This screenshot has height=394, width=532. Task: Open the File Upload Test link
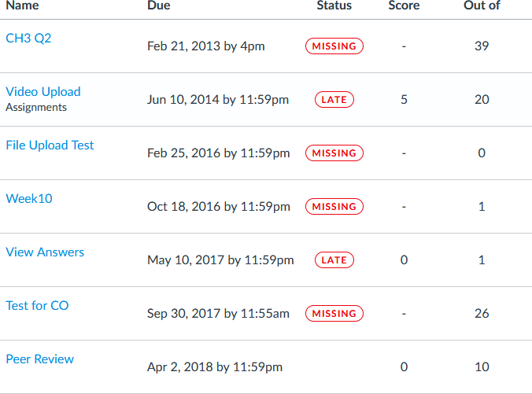point(50,145)
